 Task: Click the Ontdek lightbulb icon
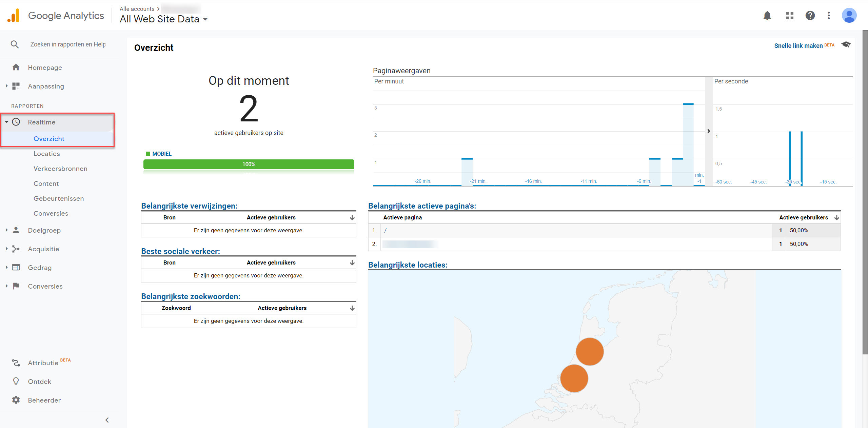click(16, 381)
